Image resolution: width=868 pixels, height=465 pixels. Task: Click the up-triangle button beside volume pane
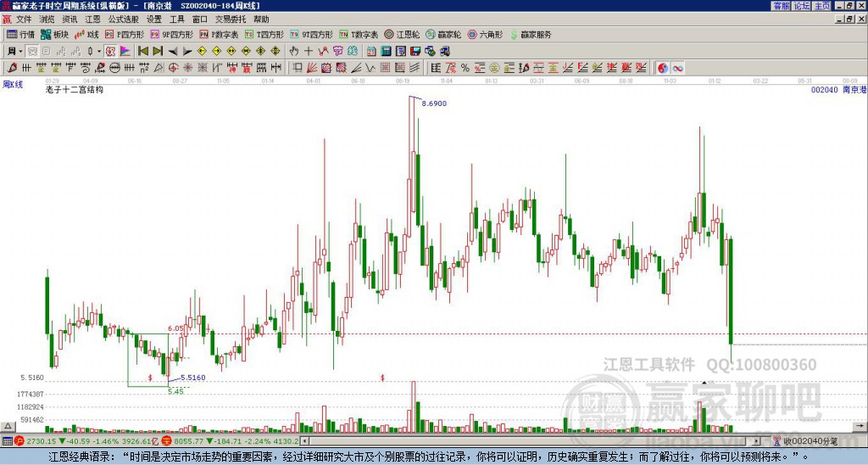(x=8, y=426)
